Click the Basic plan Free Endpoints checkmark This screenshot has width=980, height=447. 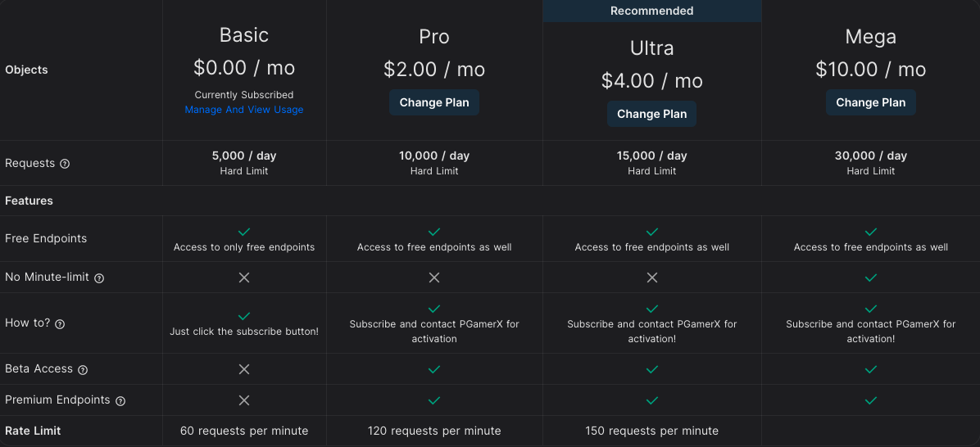tap(244, 232)
